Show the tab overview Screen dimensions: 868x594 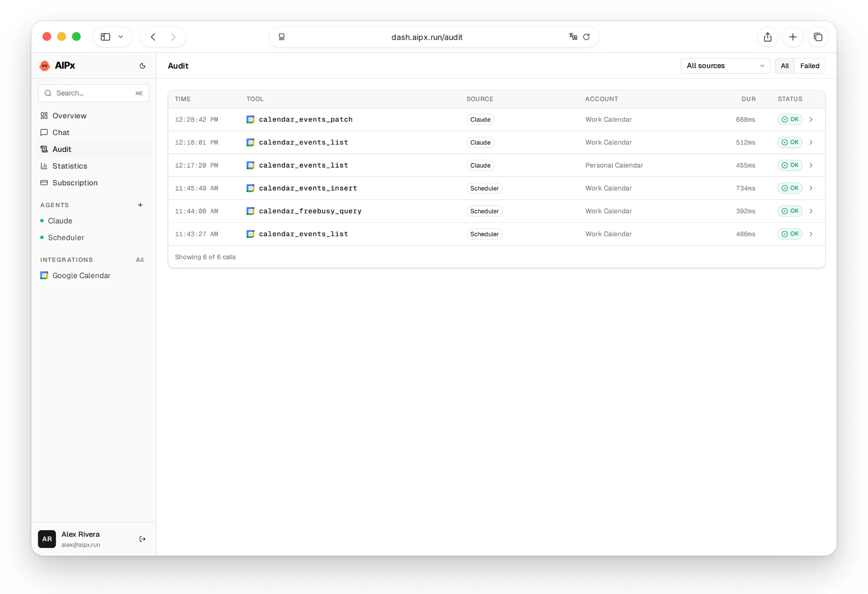[818, 37]
